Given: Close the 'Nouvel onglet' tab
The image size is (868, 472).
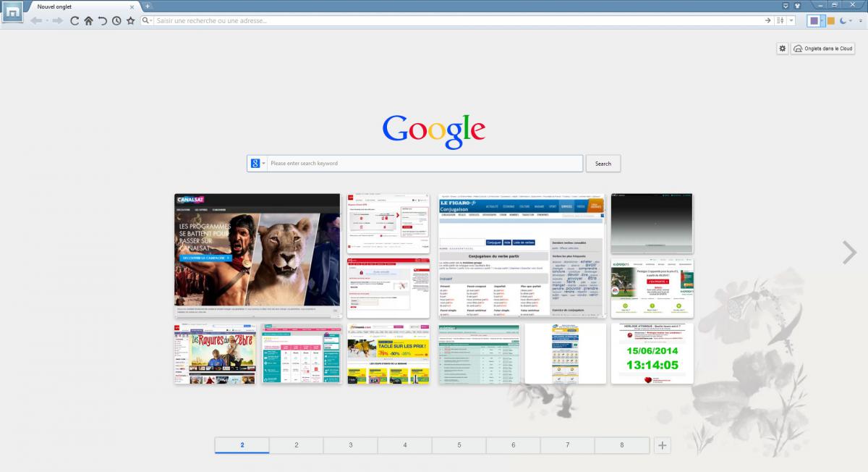Looking at the screenshot, I should point(132,7).
